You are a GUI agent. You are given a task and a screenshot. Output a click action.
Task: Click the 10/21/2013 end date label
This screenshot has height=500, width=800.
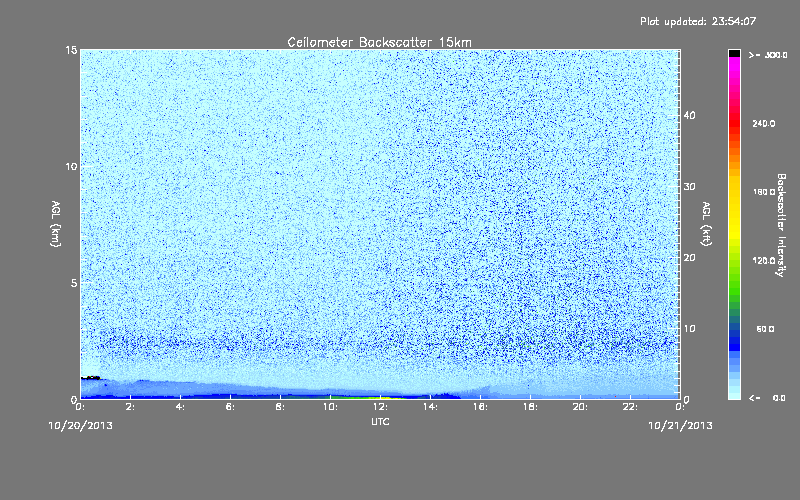point(680,426)
